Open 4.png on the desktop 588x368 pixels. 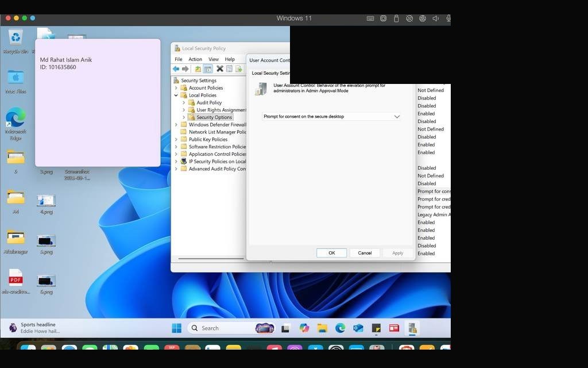click(46, 204)
